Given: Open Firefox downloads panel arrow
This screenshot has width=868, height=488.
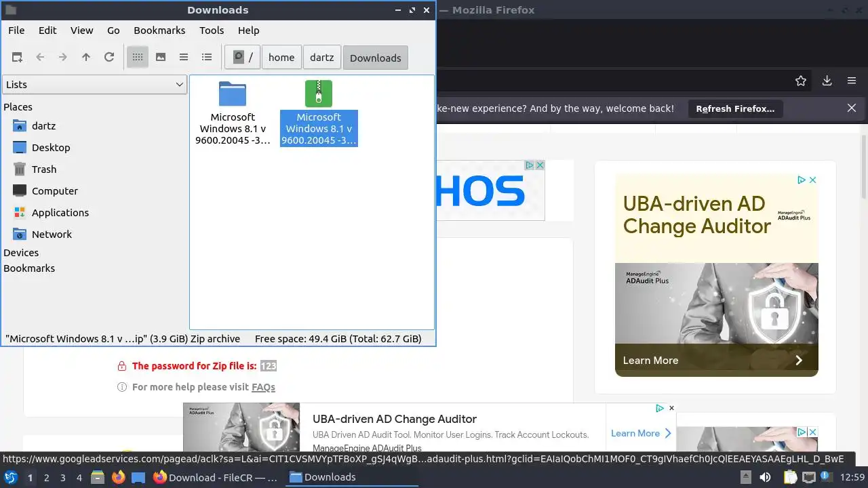Looking at the screenshot, I should point(827,81).
